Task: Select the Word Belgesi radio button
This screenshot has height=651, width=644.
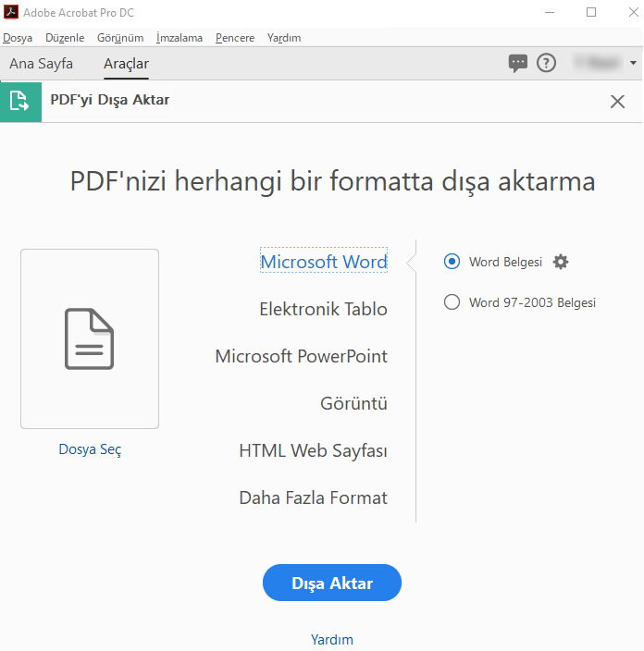Action: (452, 262)
